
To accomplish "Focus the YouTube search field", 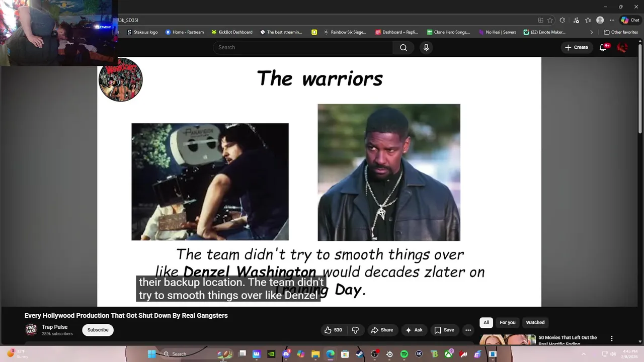I will point(303,47).
